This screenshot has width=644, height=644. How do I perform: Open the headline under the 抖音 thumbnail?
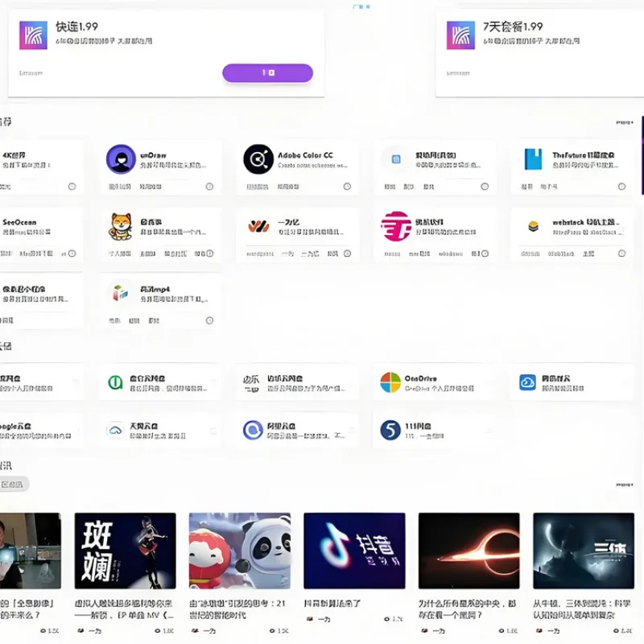tap(332, 603)
